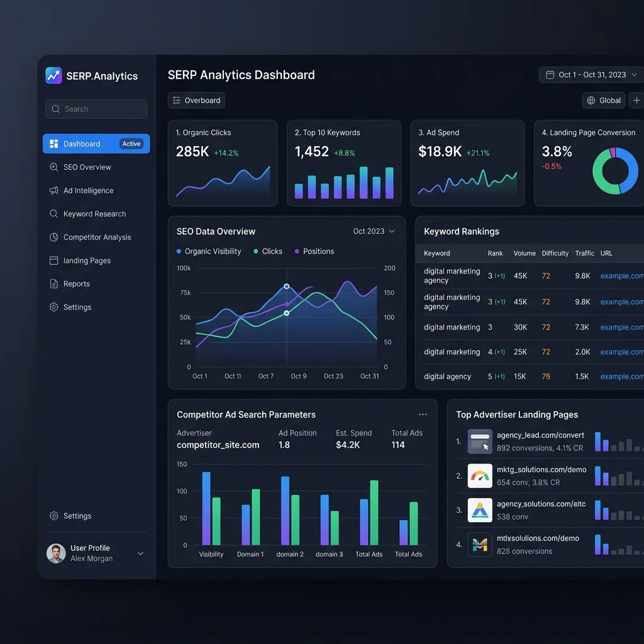Click the globe icon on Global button
This screenshot has width=644, height=644.
click(x=591, y=101)
